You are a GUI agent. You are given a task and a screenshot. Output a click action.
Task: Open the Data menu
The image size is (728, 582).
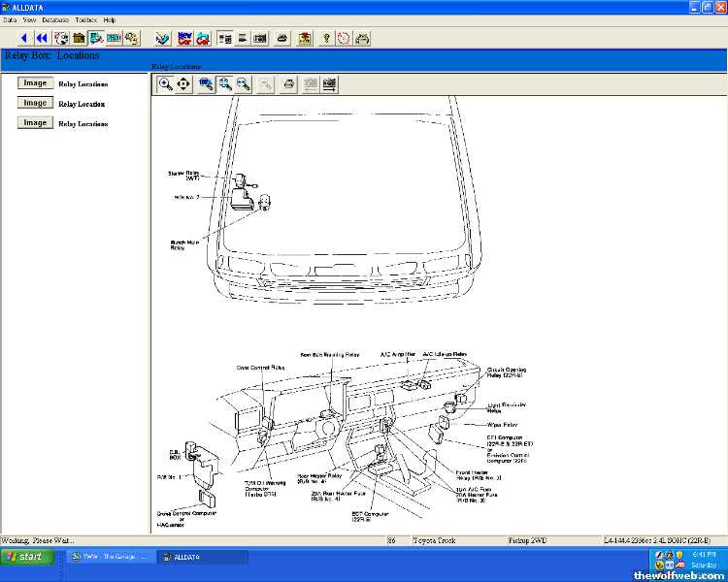(x=10, y=19)
